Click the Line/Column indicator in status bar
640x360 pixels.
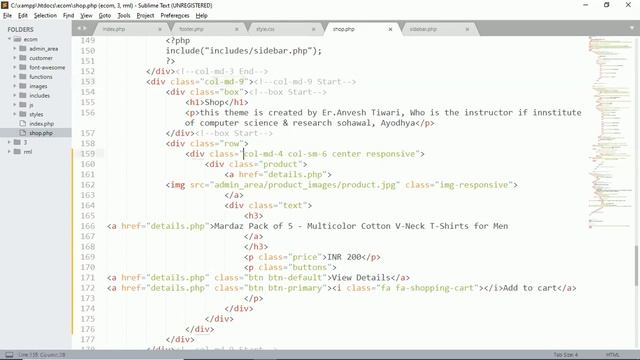click(x=42, y=355)
